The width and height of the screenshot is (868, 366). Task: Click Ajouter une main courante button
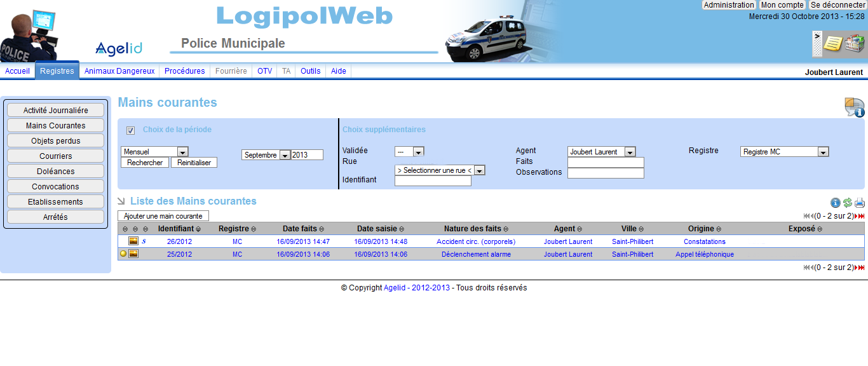click(163, 216)
